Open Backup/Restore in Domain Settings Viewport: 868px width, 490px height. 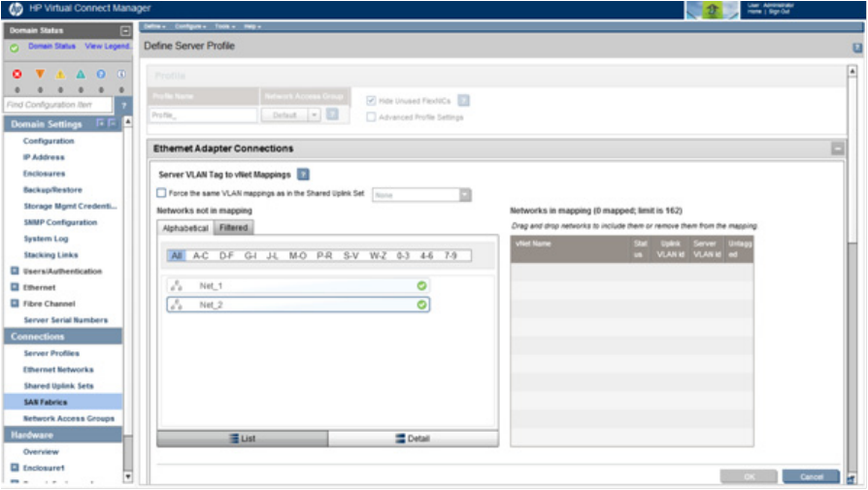pos(52,190)
